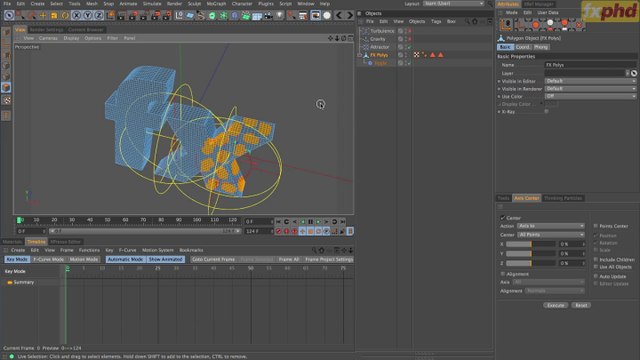Toggle the X-Ray checkbox
Image resolution: width=640 pixels, height=360 pixels.
[x=547, y=111]
